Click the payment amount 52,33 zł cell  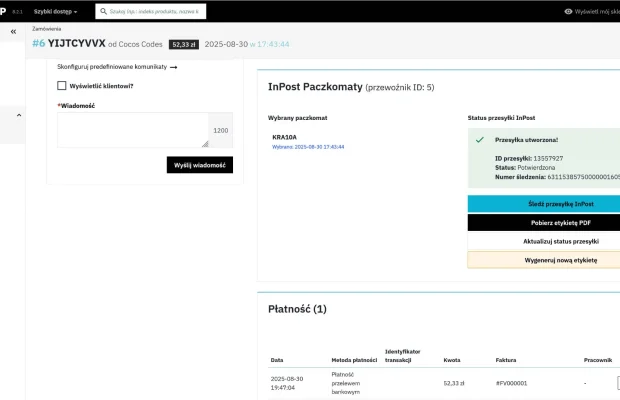(454, 383)
